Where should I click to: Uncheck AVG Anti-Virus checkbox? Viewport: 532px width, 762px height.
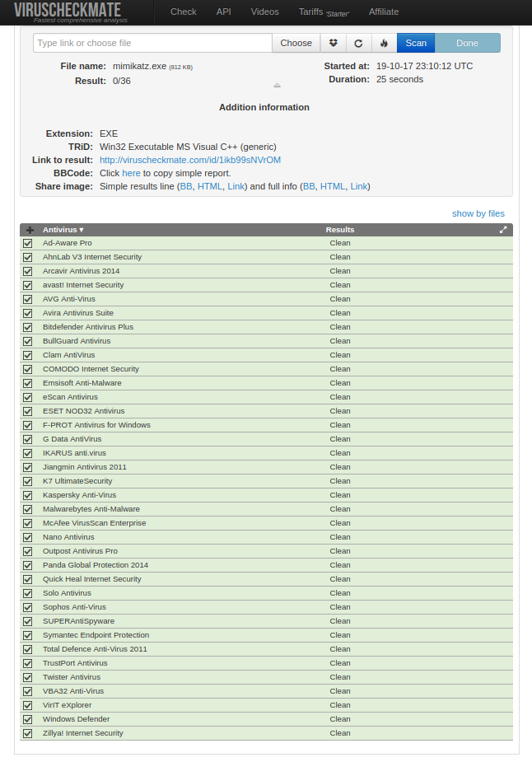[28, 299]
